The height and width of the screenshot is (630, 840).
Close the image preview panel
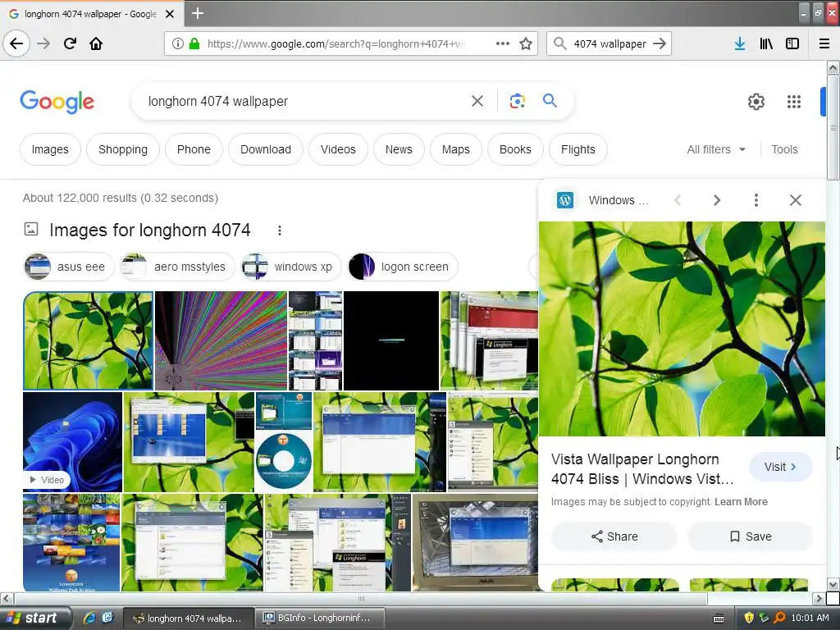coord(796,200)
